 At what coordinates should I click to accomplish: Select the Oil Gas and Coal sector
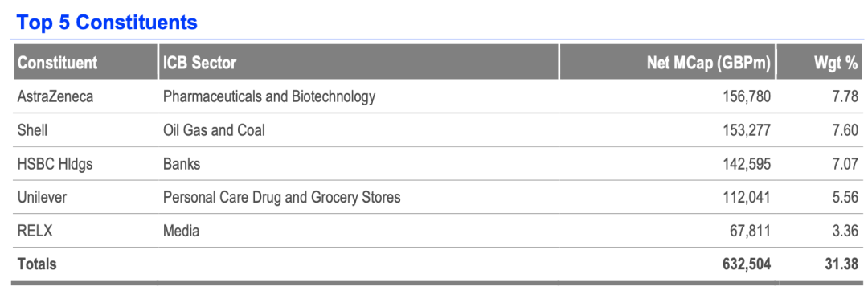click(x=214, y=130)
